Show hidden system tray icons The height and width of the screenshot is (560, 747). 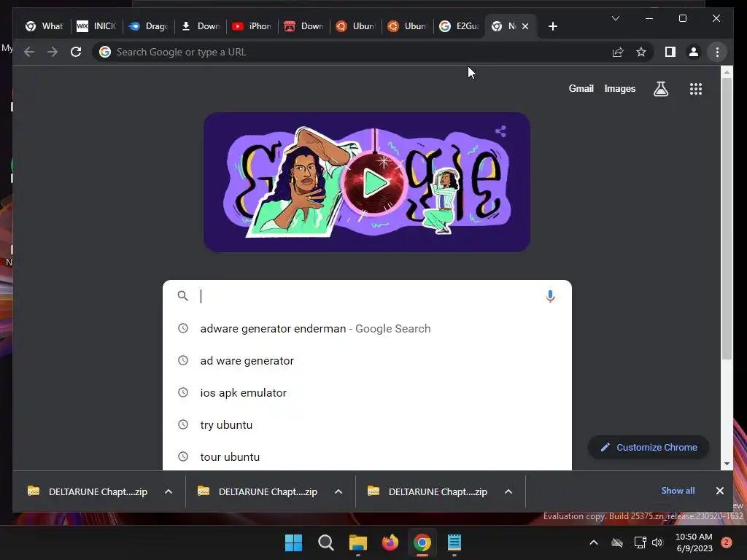[x=594, y=542]
